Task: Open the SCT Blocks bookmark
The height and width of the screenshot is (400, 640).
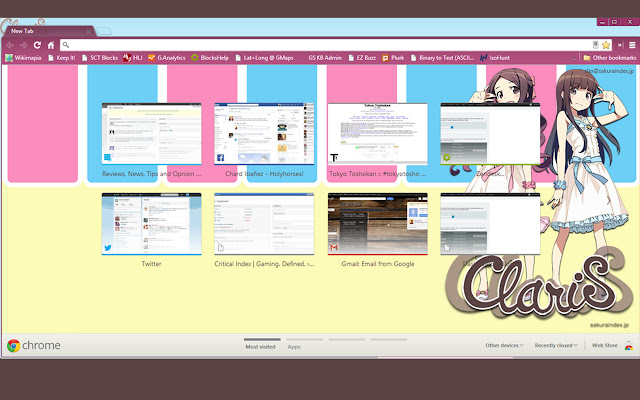Action: (x=100, y=58)
